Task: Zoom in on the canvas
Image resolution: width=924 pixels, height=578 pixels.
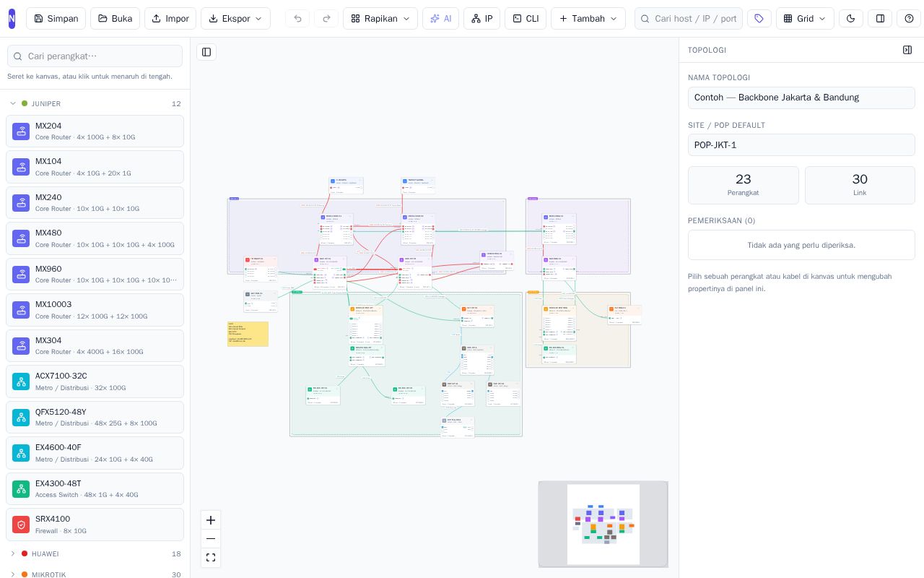Action: 211,520
